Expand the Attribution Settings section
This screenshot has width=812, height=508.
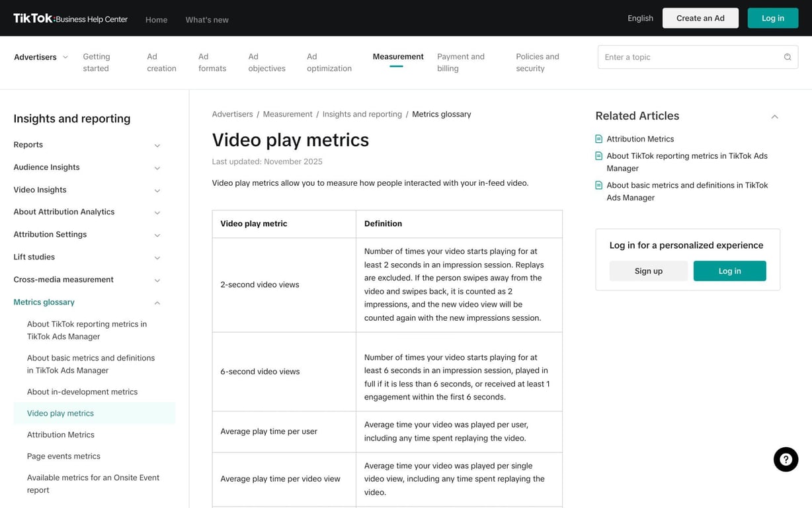157,235
